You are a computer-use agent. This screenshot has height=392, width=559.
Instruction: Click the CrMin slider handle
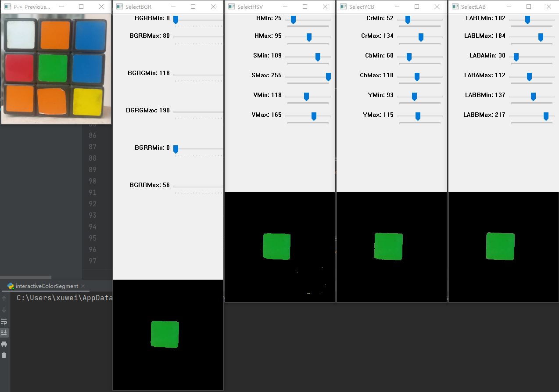point(408,20)
